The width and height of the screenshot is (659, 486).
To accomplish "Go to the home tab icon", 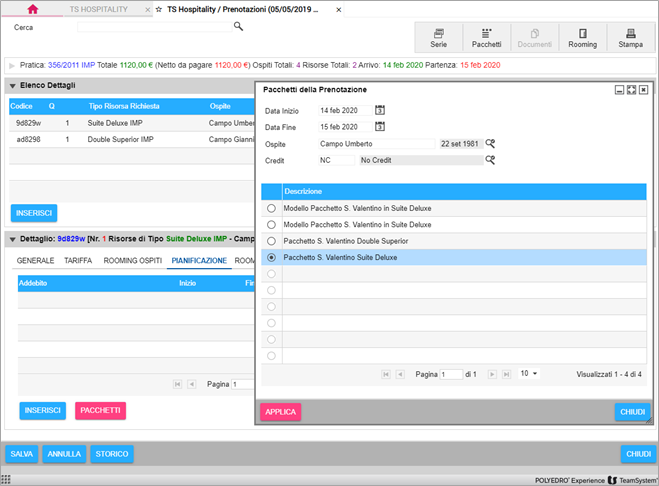I will (32, 9).
